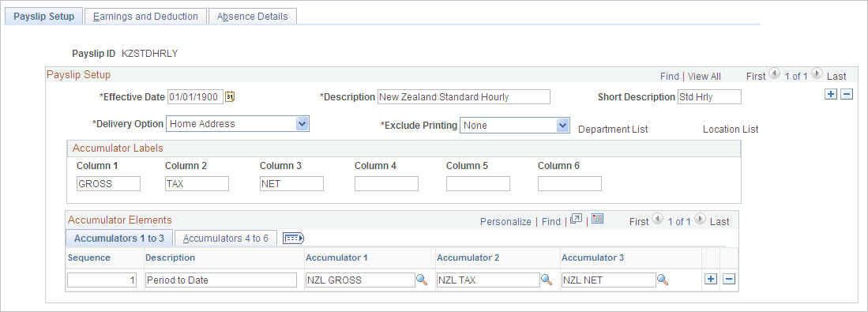Click Find link in Accumulator Elements
Screen dimensions: 868x312
550,221
